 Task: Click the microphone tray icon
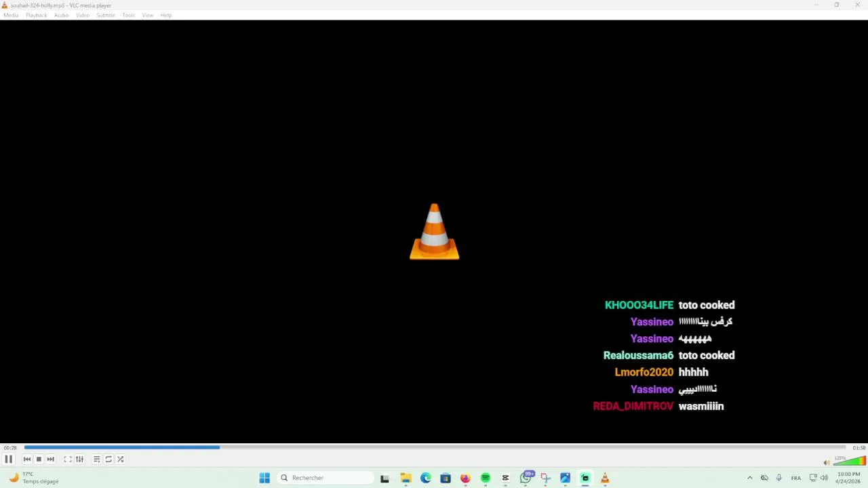tap(778, 478)
